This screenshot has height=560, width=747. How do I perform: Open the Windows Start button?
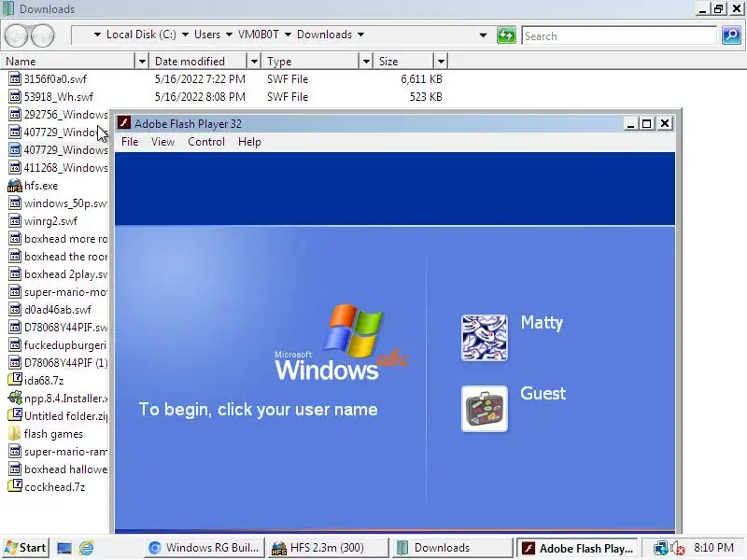point(25,548)
